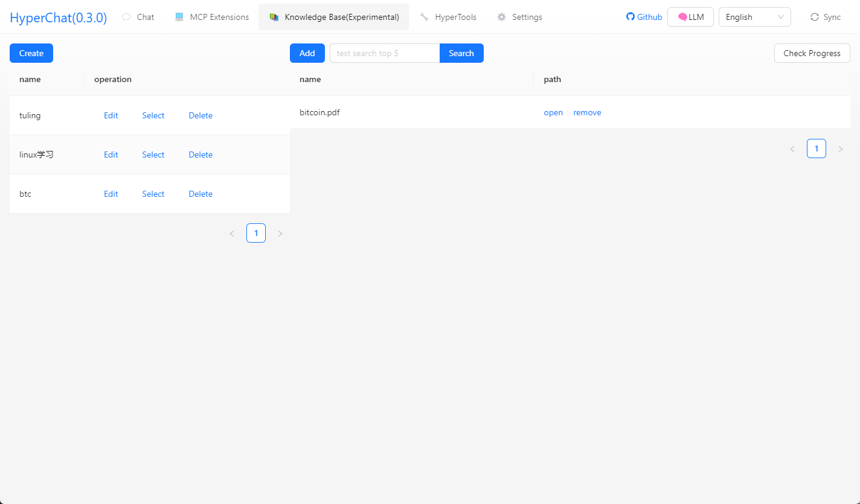The height and width of the screenshot is (504, 860).
Task: Click the LLM button
Action: 690,17
